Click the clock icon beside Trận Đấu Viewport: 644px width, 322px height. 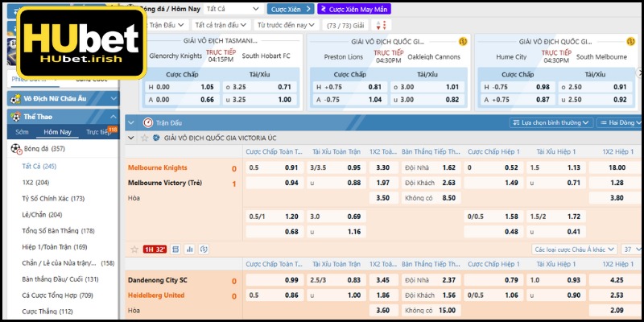148,123
